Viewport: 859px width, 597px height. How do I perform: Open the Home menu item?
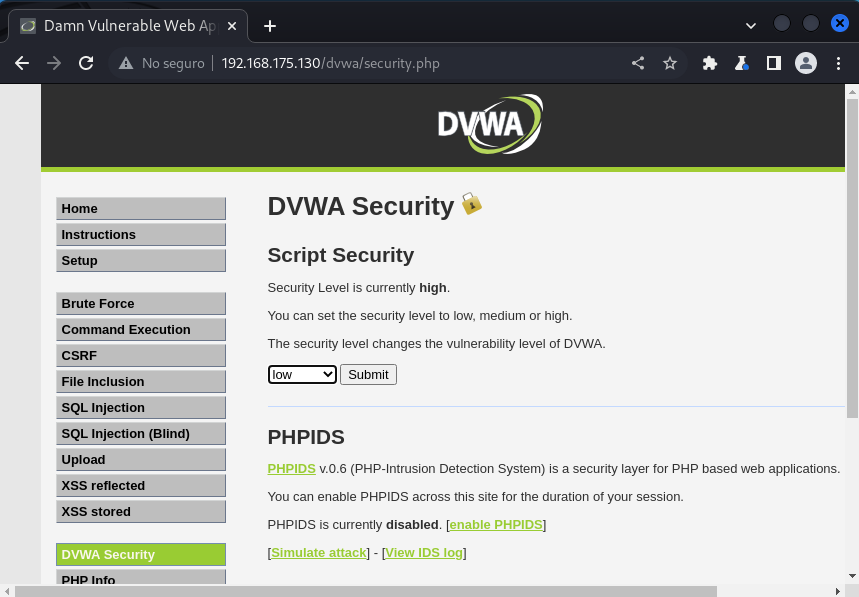click(x=141, y=209)
